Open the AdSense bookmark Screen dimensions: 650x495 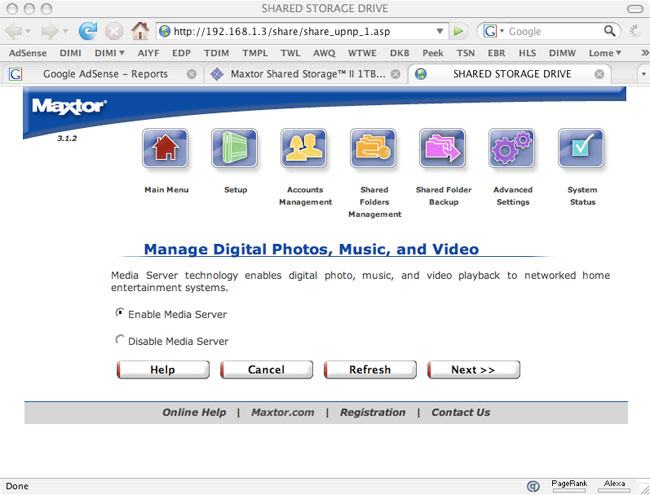point(28,53)
